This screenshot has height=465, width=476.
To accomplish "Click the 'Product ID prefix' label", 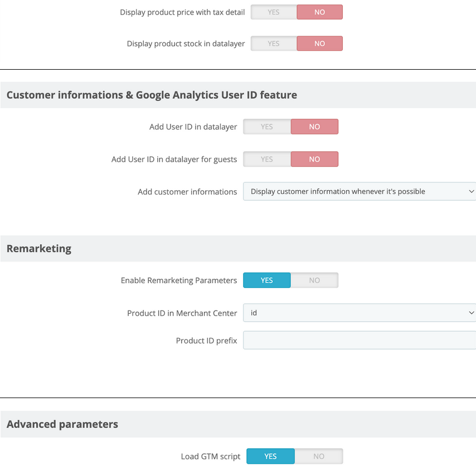I will tap(206, 341).
